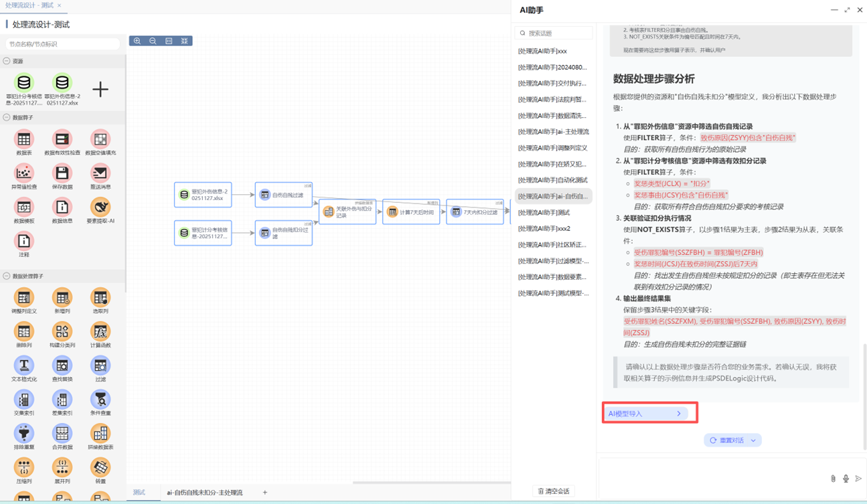The width and height of the screenshot is (867, 504).
Task: Pick the 数据信息 operator icon
Action: coord(62,207)
